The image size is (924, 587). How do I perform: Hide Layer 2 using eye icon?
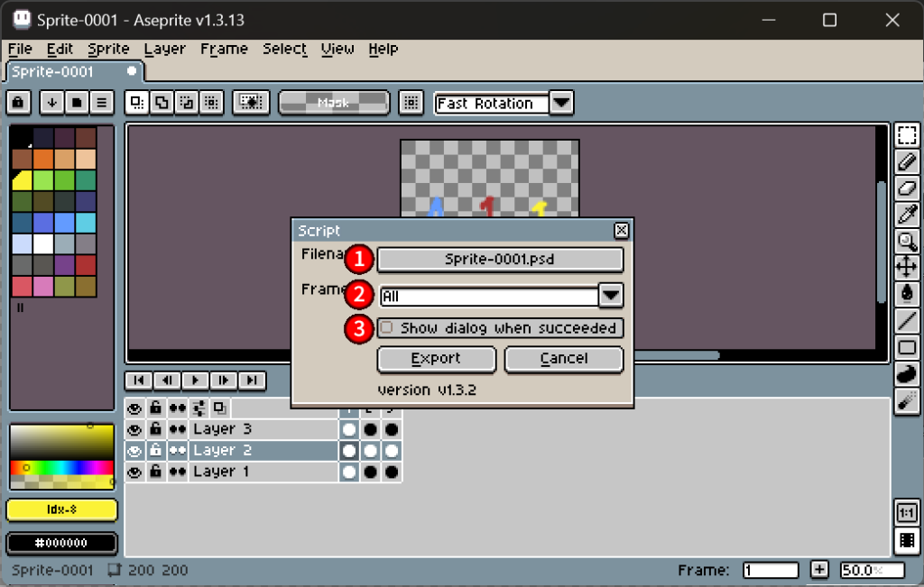pyautogui.click(x=134, y=451)
